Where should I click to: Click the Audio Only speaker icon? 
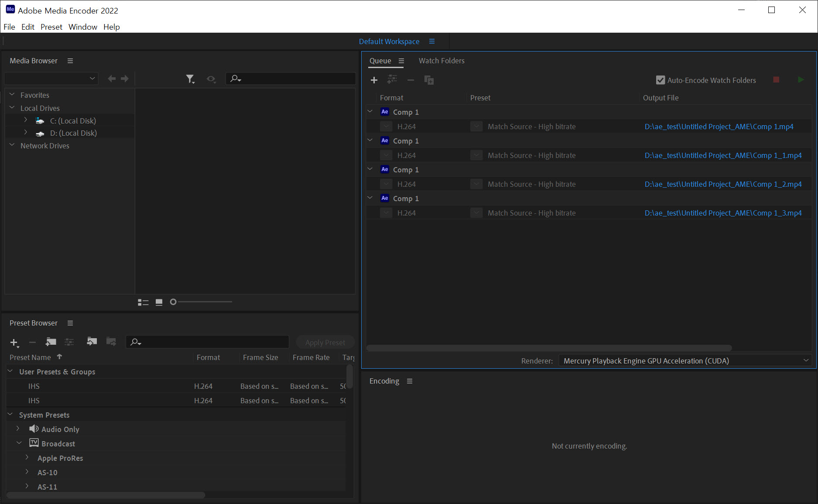point(34,429)
